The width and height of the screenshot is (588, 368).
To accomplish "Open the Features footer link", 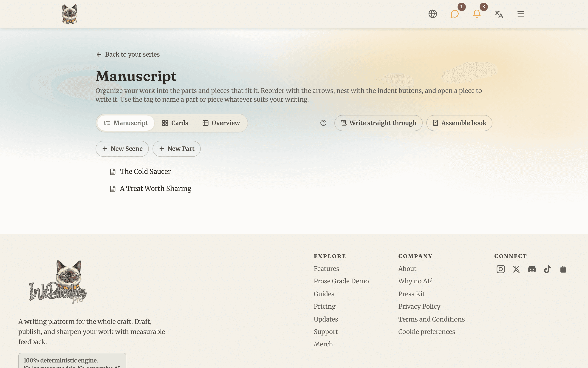I will tap(326, 269).
